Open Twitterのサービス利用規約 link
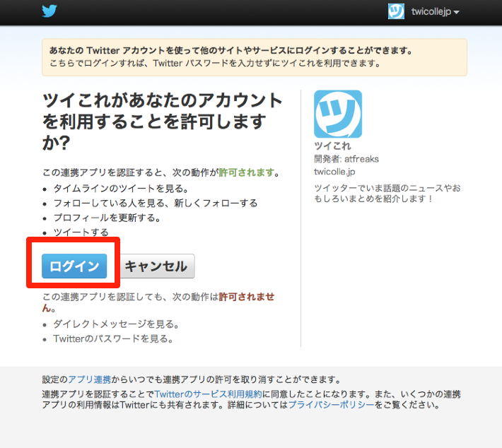 tap(208, 394)
